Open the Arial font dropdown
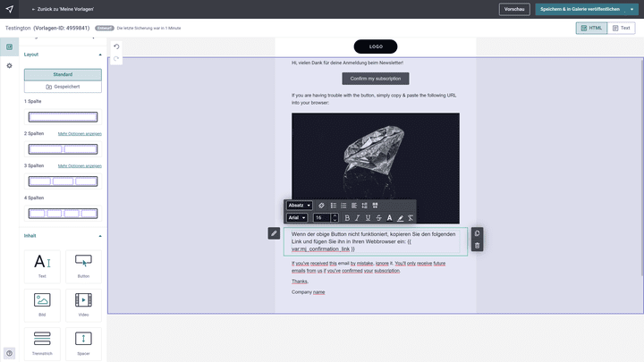The height and width of the screenshot is (362, 644). (297, 217)
